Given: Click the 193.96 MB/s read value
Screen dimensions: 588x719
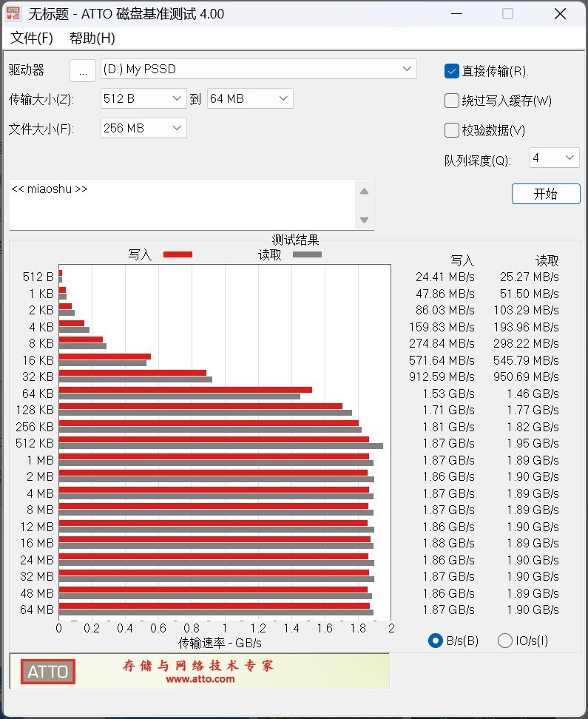Looking at the screenshot, I should tap(526, 328).
